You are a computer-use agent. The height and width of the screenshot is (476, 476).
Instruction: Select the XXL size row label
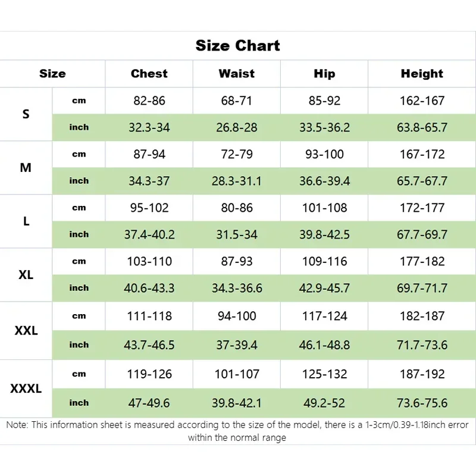26,330
